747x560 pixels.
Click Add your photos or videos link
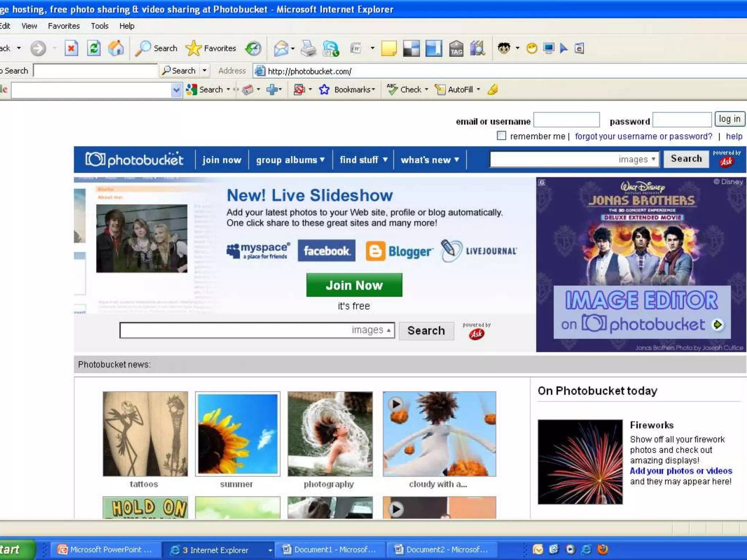[681, 471]
